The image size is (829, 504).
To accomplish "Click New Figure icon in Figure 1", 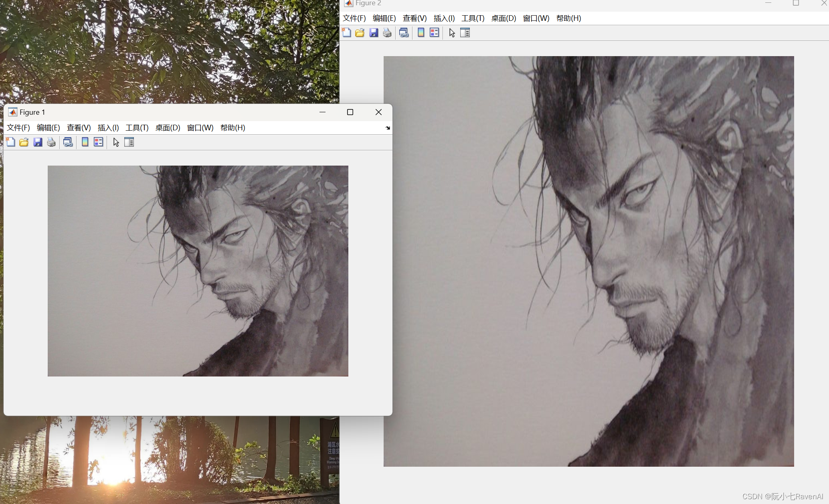I will (11, 142).
